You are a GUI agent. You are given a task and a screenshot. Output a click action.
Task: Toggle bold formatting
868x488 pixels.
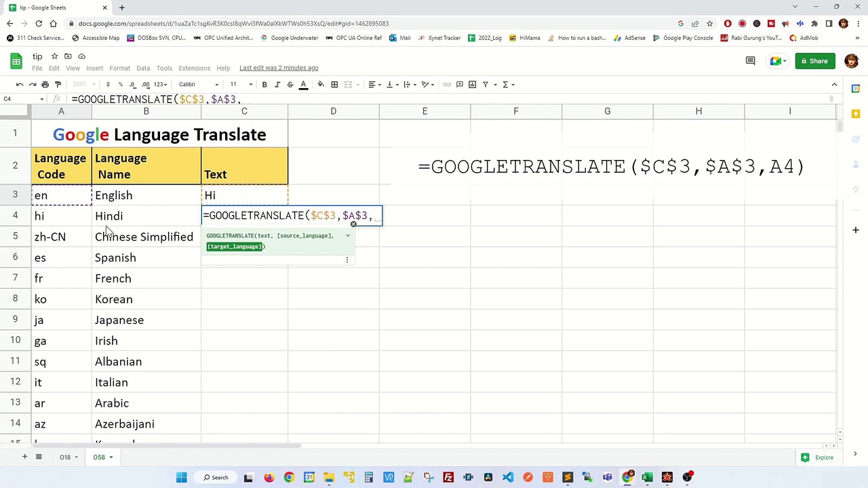[x=264, y=85]
